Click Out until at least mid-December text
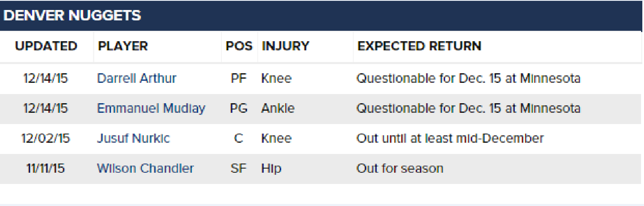 (x=450, y=139)
